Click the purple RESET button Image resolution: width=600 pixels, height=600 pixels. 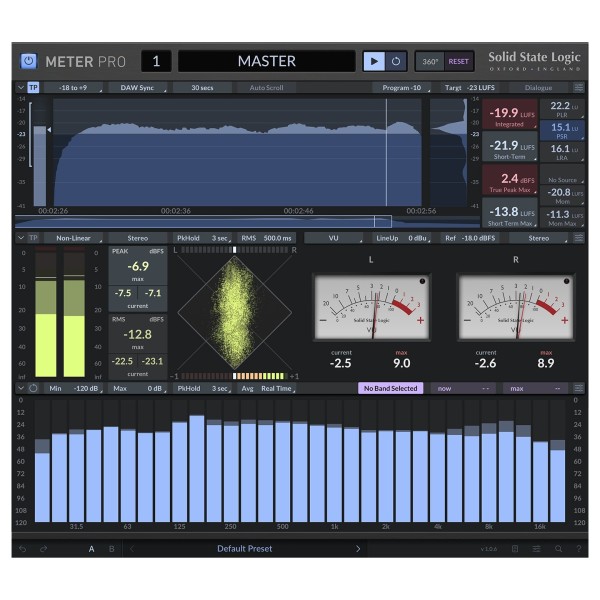(x=458, y=62)
